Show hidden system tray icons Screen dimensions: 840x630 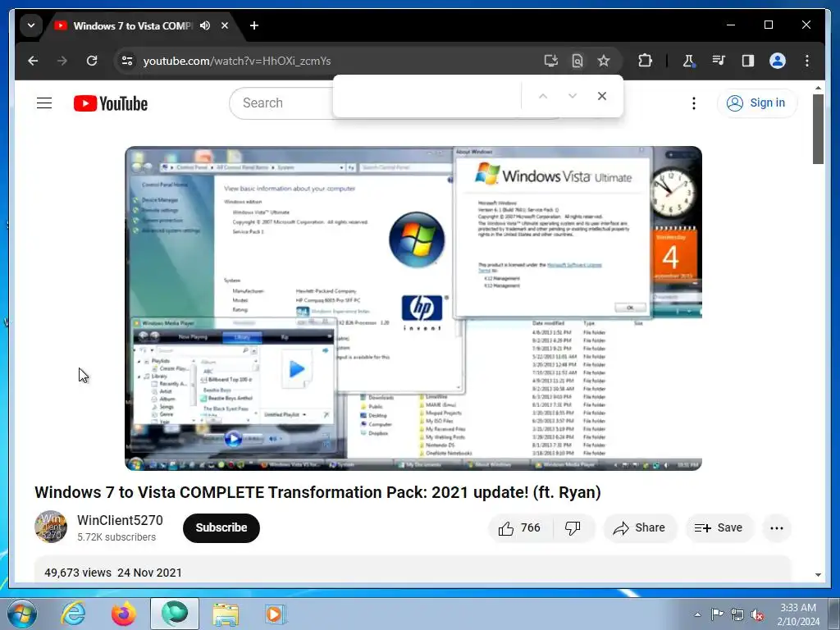pos(697,614)
